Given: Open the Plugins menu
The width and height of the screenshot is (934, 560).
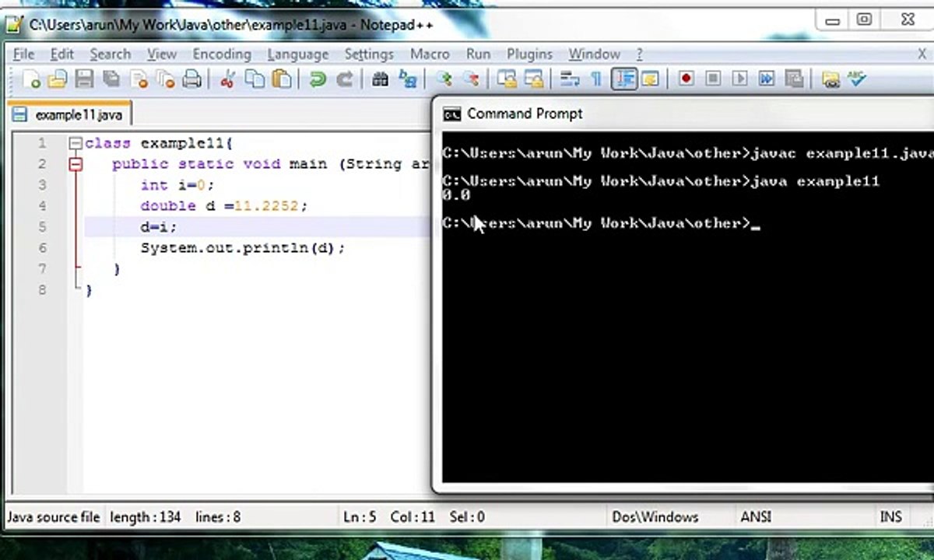Looking at the screenshot, I should click(x=529, y=54).
